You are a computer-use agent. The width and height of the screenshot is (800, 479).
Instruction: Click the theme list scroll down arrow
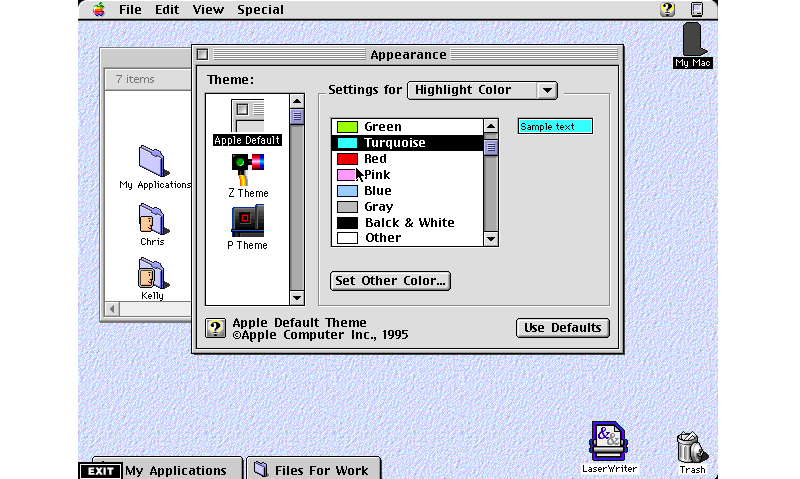click(x=297, y=298)
